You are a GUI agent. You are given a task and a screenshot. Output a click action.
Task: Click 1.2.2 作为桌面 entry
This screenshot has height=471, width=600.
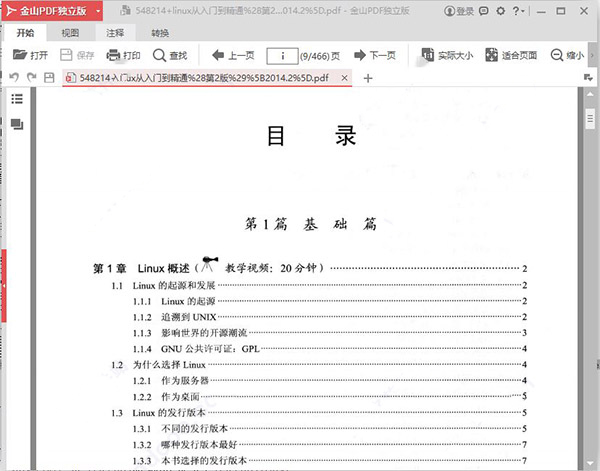pyautogui.click(x=330, y=397)
